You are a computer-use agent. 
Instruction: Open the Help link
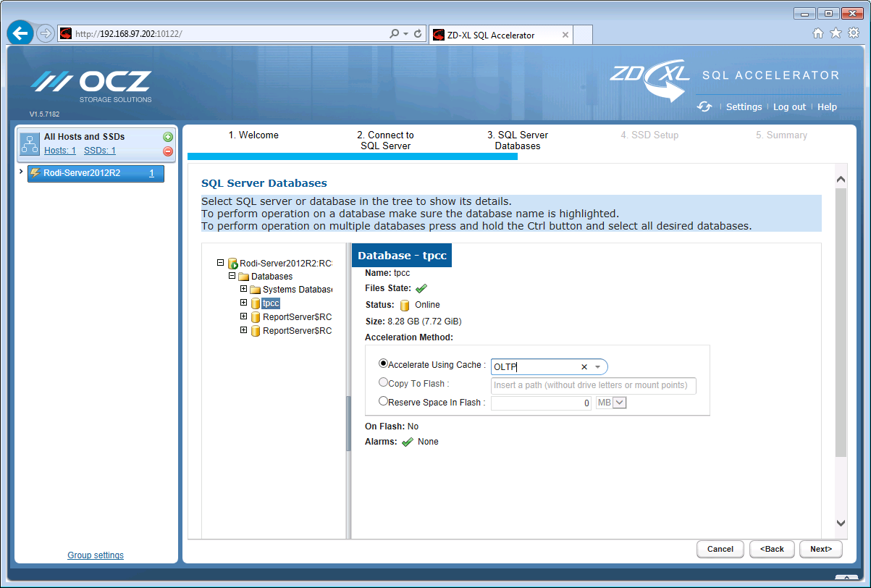(827, 107)
